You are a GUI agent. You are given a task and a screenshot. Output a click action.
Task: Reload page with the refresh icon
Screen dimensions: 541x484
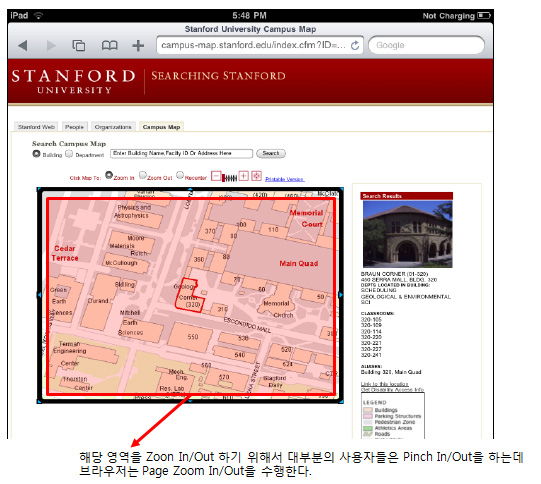355,45
